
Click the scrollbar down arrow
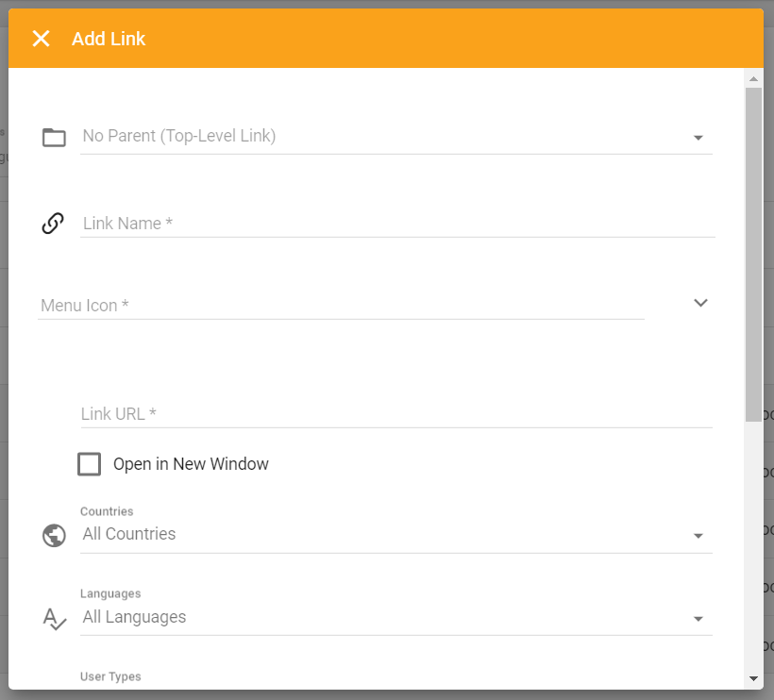point(753,677)
